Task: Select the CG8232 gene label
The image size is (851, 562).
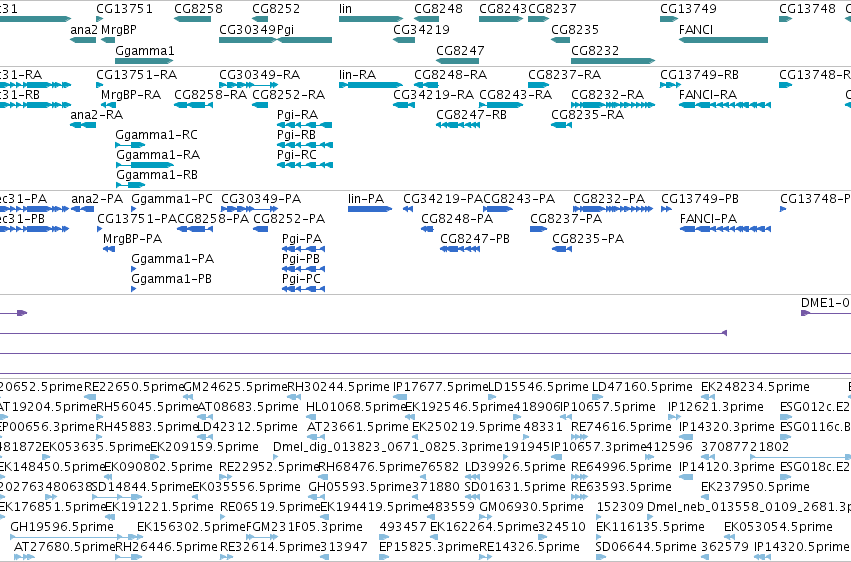Action: (x=595, y=50)
